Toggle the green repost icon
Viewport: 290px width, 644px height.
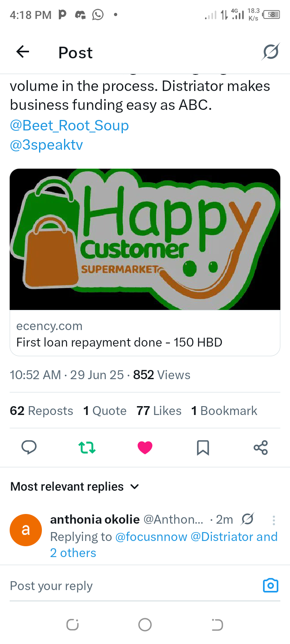[x=87, y=447]
